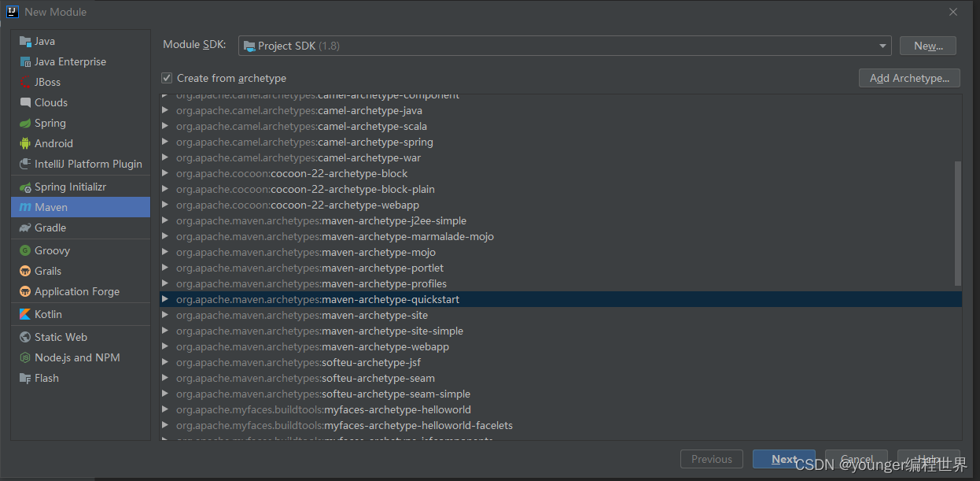Click the Kotlin icon
Image resolution: width=980 pixels, height=481 pixels.
25,314
